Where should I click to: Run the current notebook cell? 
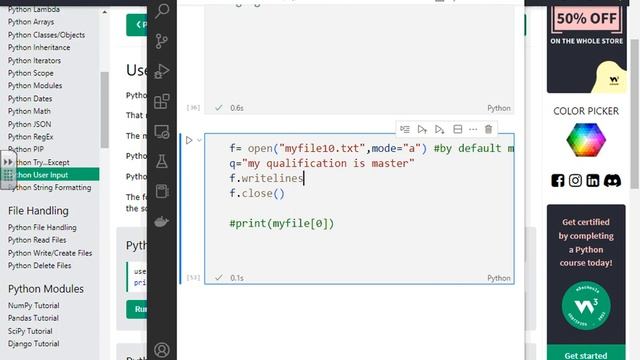coord(189,140)
